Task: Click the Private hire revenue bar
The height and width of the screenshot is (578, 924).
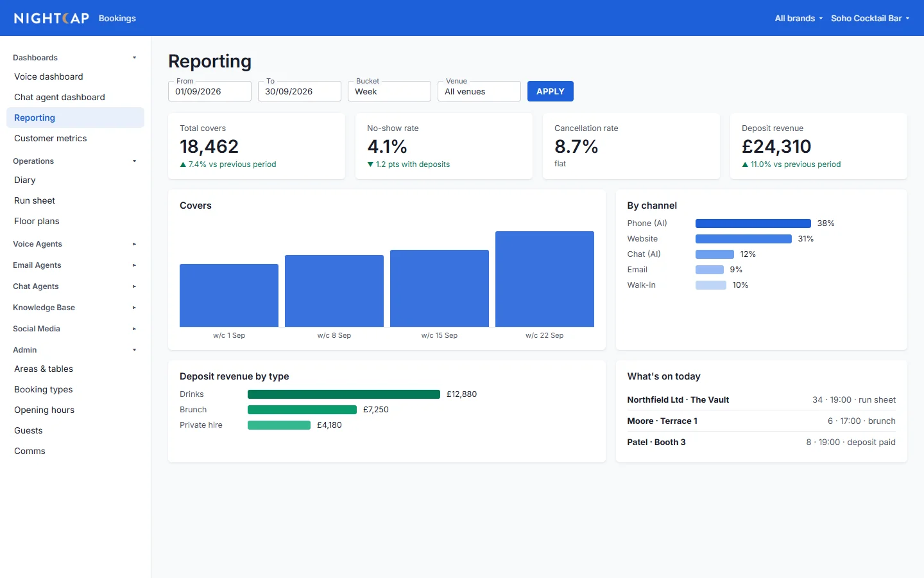Action: [x=279, y=425]
